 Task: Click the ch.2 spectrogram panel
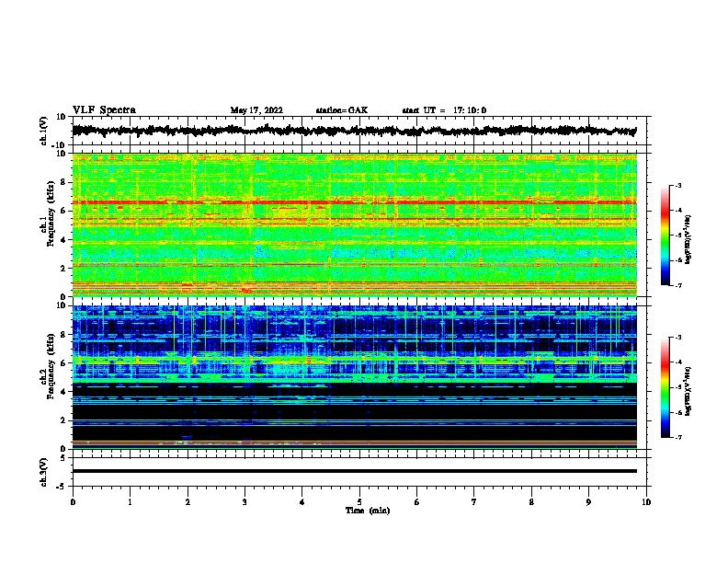[x=355, y=377]
